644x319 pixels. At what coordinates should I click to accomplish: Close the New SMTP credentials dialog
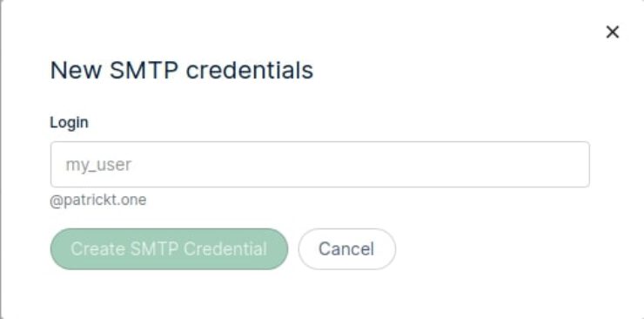[x=613, y=31]
